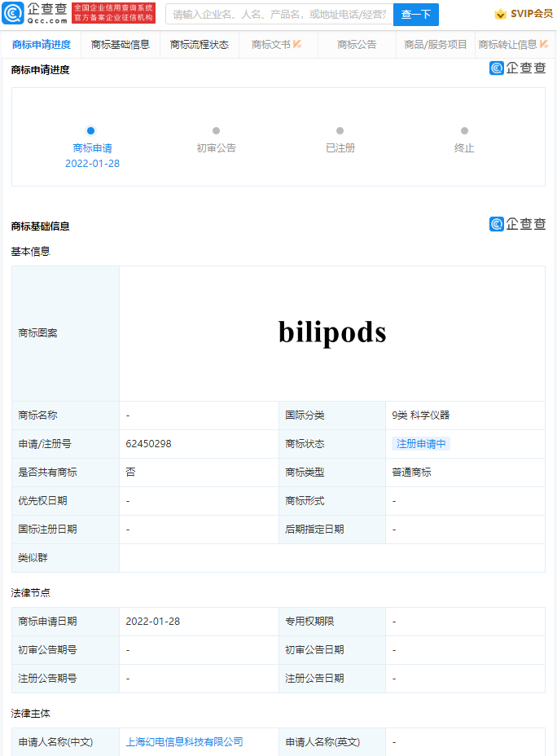Viewport: 557px width, 756px height.
Task: Click the 专用权期限 label cell
Action: pos(332,621)
